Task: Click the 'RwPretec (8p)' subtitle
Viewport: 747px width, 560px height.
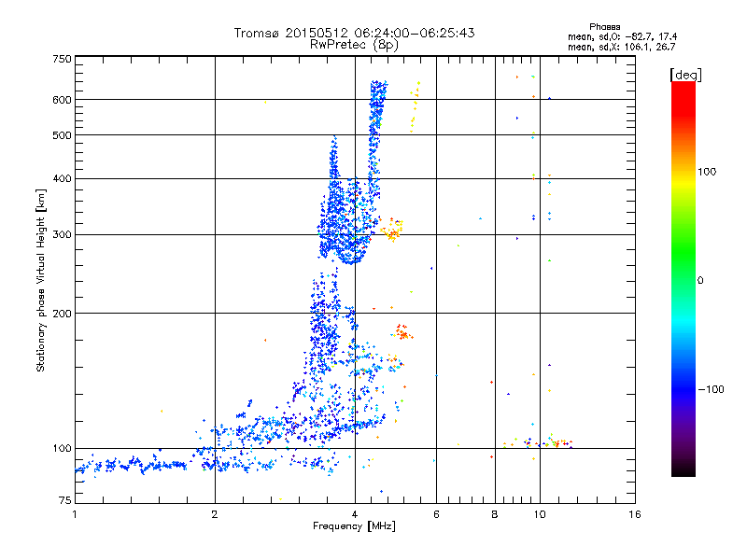Action: coord(354,45)
